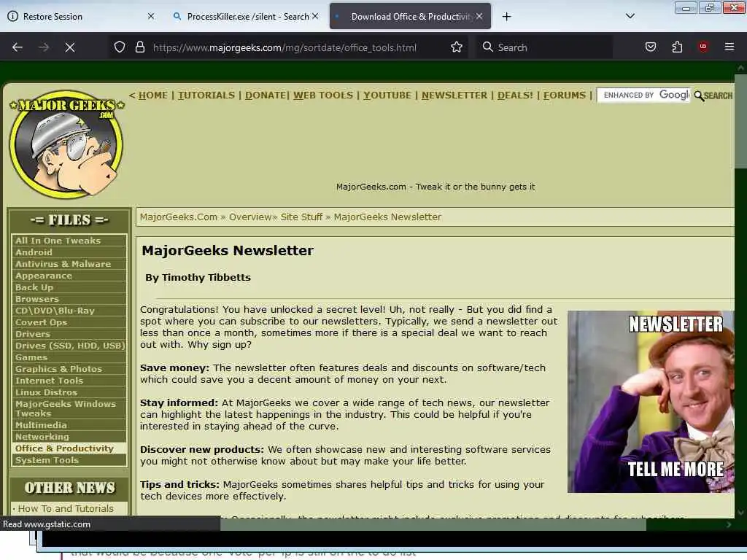The image size is (747, 560).
Task: Go back to the previous page
Action: [18, 47]
